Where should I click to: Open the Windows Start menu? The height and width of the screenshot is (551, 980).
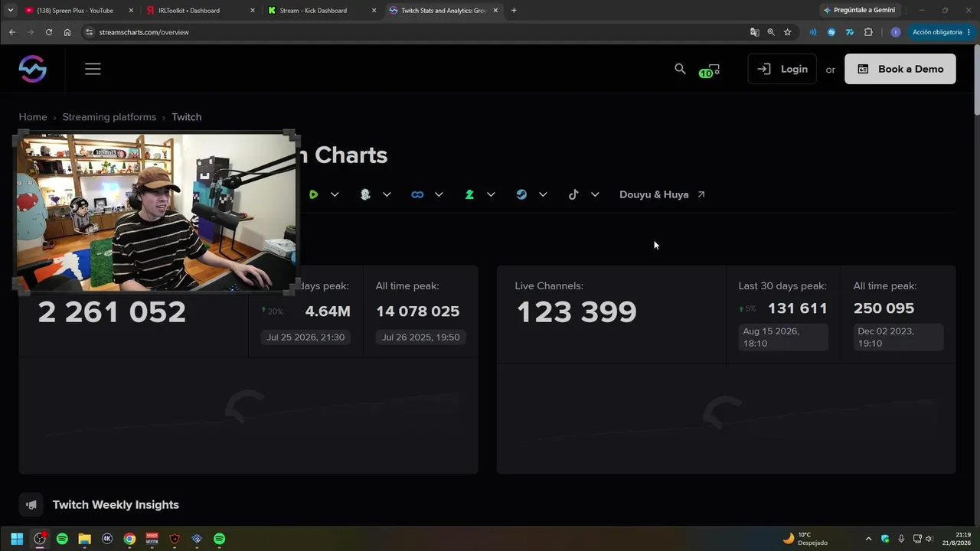(17, 539)
